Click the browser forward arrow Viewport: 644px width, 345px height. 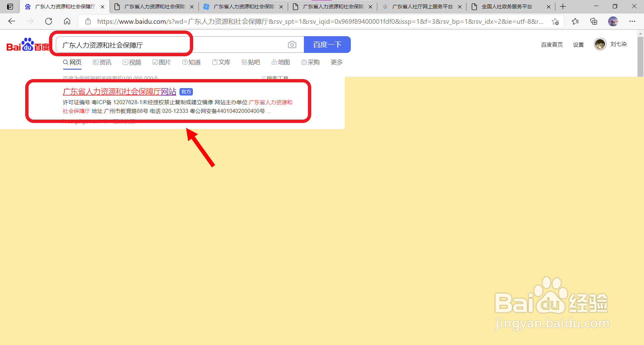[x=30, y=21]
